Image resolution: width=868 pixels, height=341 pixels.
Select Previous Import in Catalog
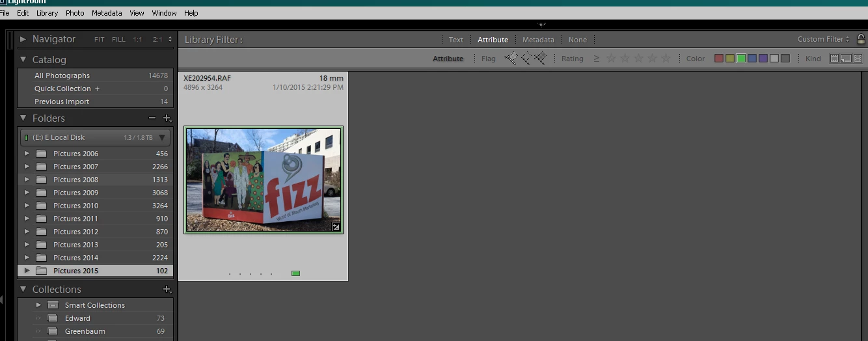96,102
